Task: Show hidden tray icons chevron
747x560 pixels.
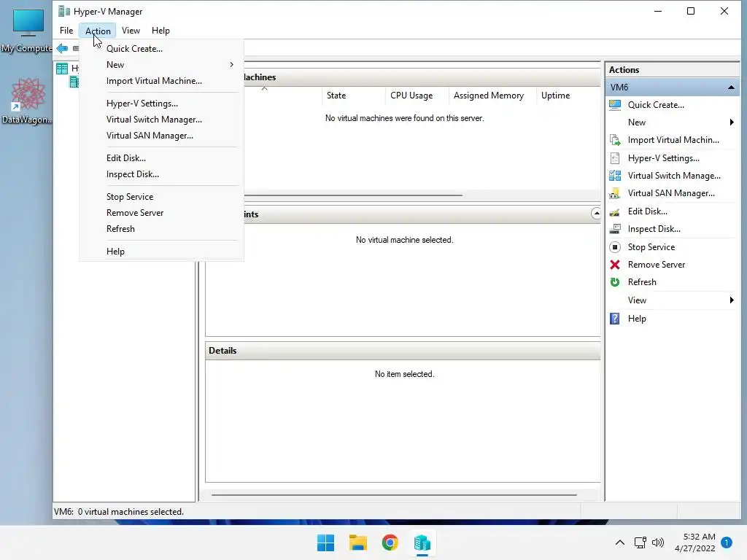Action: [x=620, y=542]
